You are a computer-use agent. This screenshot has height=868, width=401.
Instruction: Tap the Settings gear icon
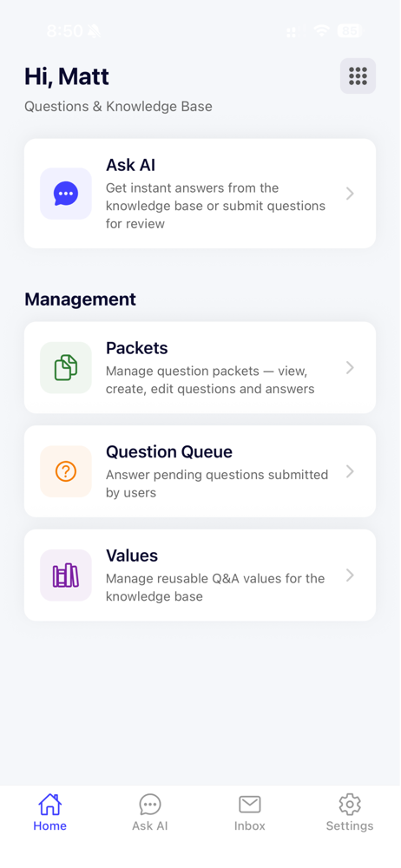[350, 805]
